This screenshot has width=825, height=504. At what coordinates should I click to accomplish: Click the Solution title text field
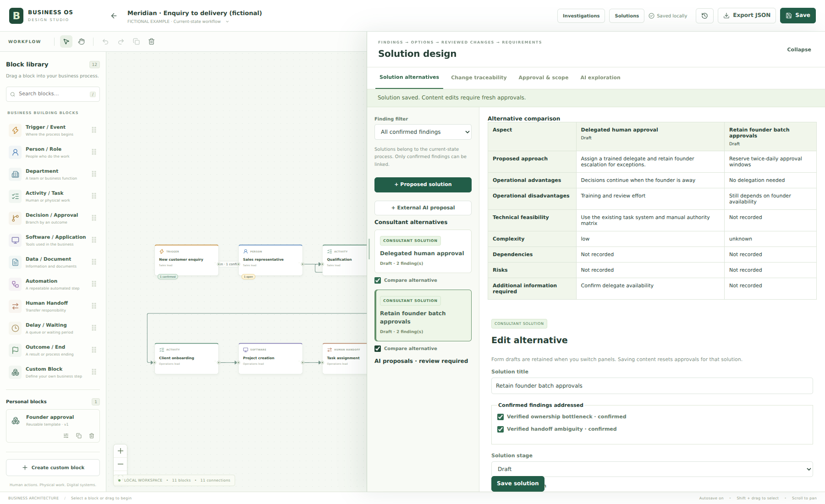[652, 386]
